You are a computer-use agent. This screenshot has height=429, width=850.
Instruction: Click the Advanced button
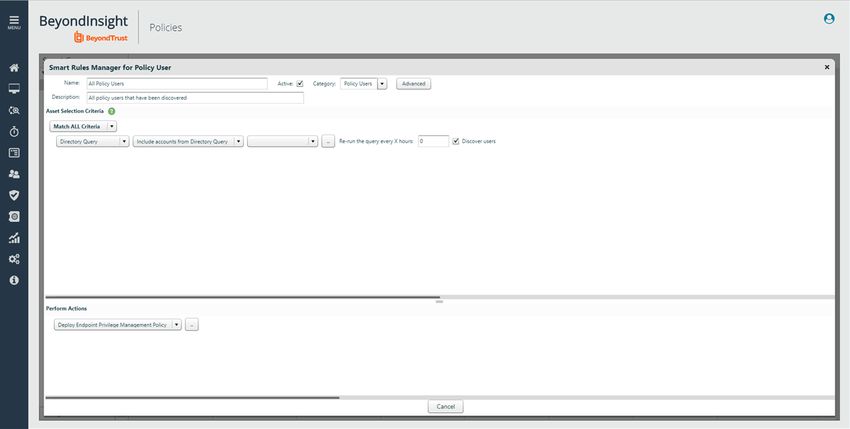click(414, 84)
